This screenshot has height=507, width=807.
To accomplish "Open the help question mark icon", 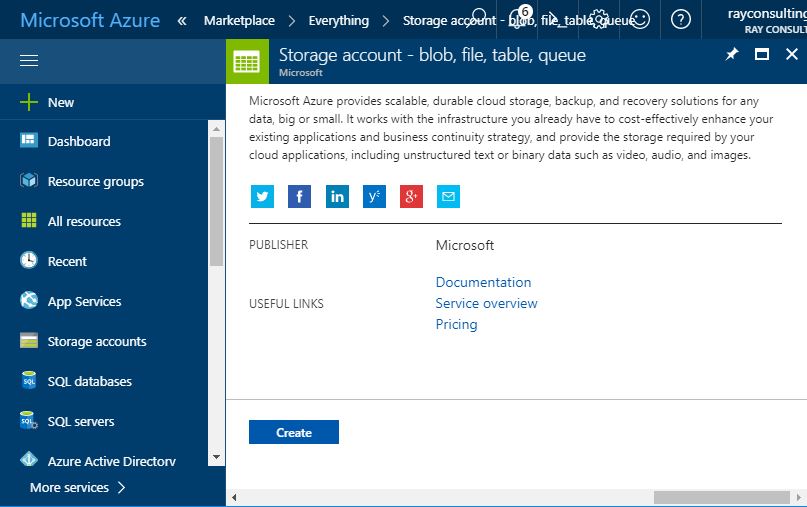I will [x=680, y=20].
